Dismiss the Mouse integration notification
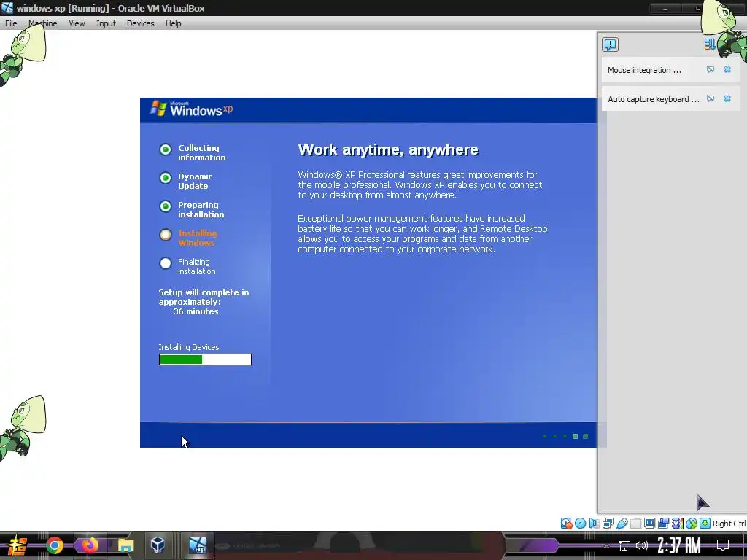The image size is (747, 560). 727,69
